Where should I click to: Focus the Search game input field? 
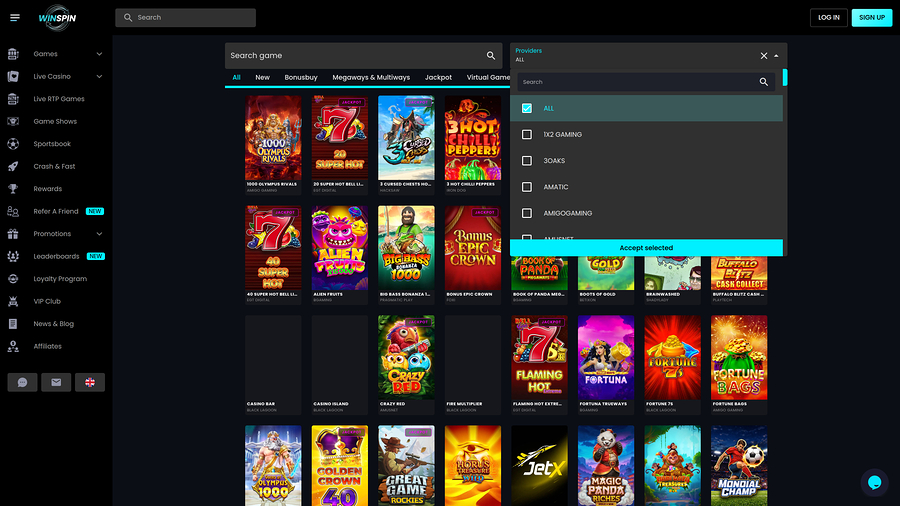(x=364, y=56)
